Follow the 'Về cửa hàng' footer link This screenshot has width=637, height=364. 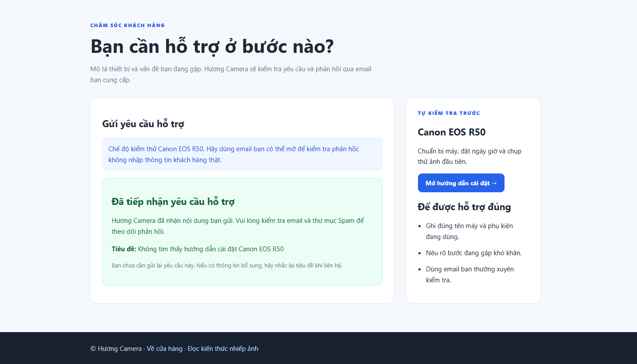pos(164,349)
